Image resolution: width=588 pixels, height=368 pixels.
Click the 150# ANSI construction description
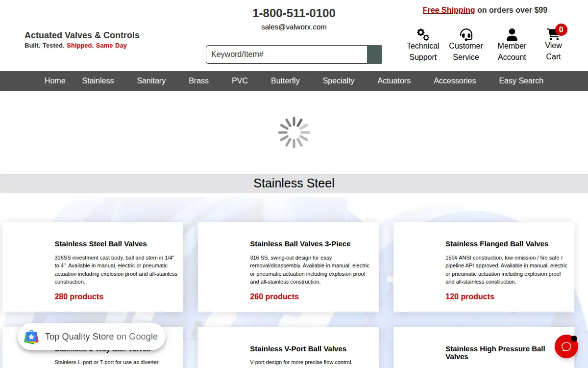[x=507, y=270]
